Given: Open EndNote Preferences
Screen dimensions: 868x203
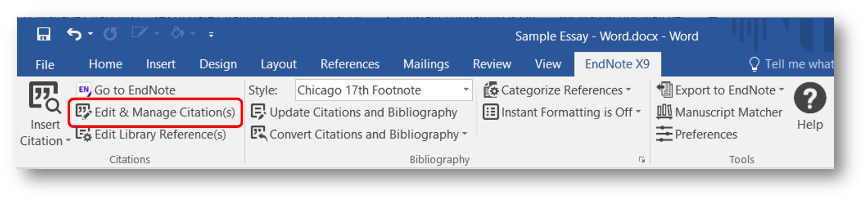Looking at the screenshot, I should 697,134.
